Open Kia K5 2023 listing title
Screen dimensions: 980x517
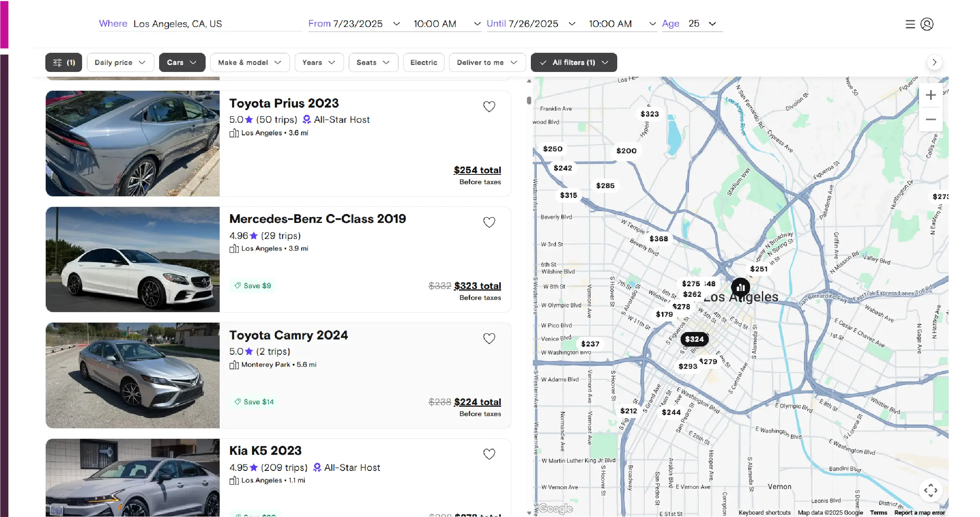point(265,451)
